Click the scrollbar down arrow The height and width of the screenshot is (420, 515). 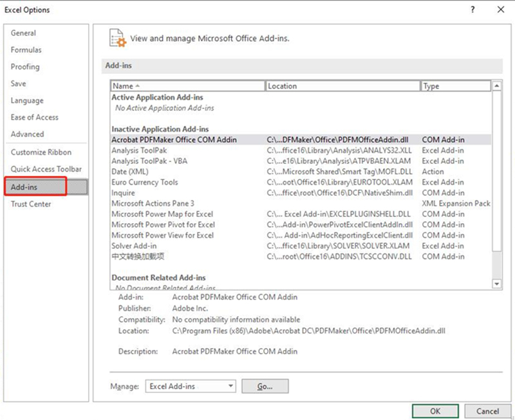(x=496, y=284)
